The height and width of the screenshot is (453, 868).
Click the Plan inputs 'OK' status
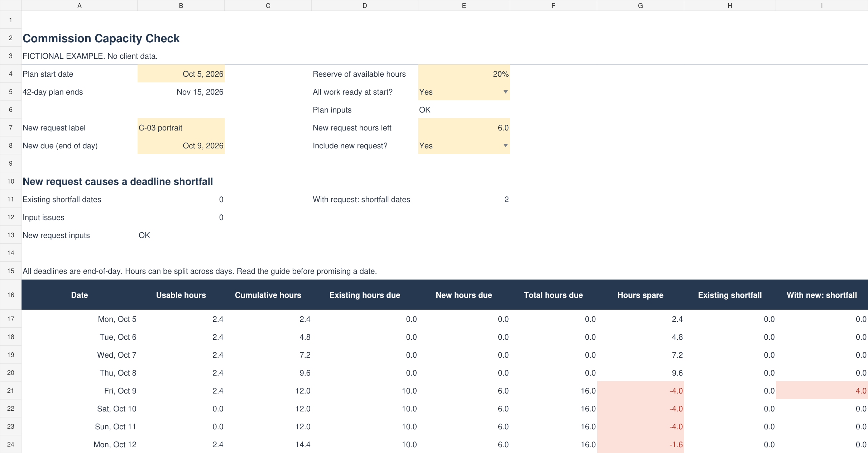pyautogui.click(x=425, y=110)
